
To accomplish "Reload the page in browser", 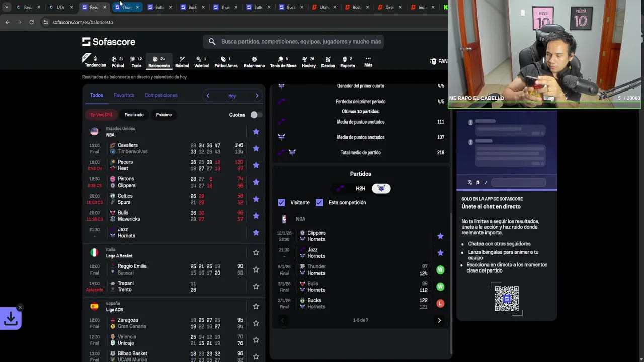I will point(31,22).
